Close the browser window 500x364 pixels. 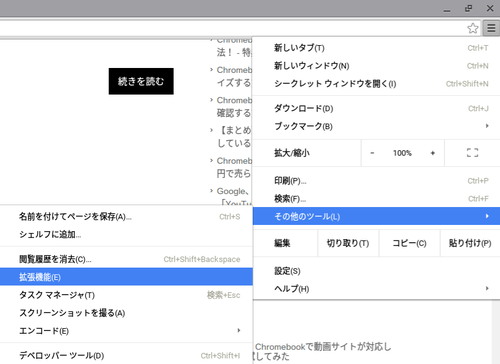pyautogui.click(x=490, y=8)
